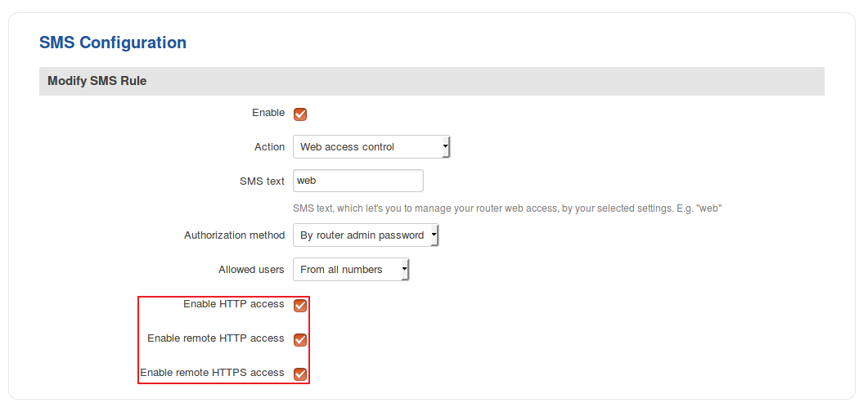
Task: Uncheck the Enable rule checkbox
Action: 300,114
